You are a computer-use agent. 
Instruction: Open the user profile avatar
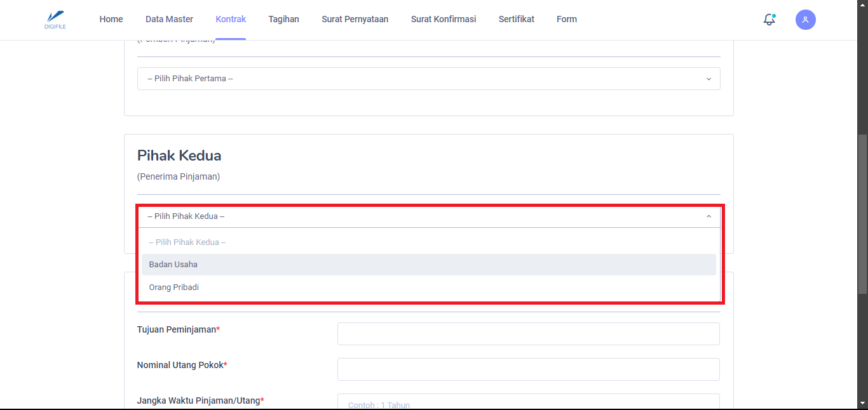[805, 20]
